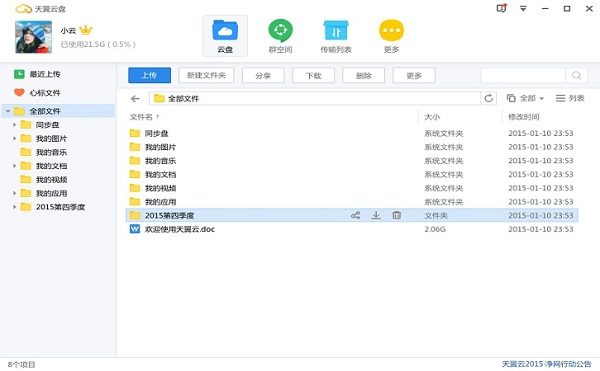Screen dimensions: 600x371
Task: Click 8个项目 status bar text
Action: tap(21, 364)
